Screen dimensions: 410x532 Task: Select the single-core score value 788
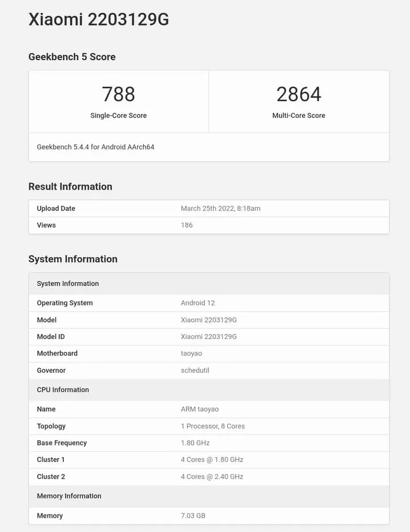[x=118, y=94]
